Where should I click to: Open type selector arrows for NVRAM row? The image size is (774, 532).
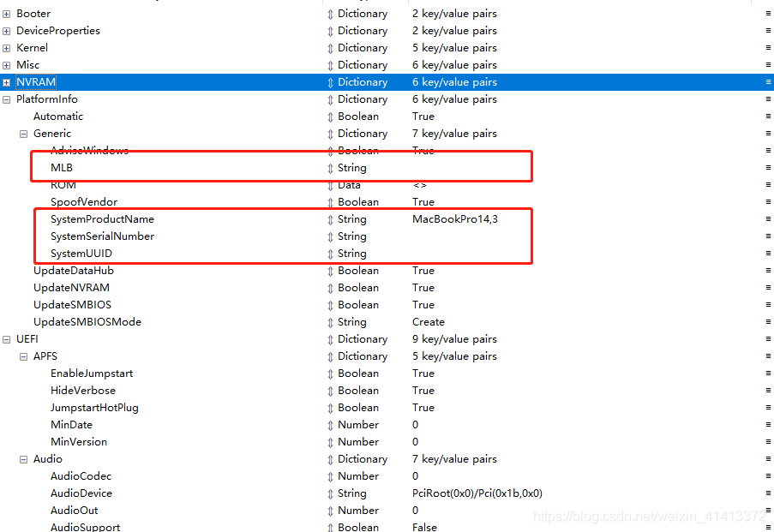[330, 83]
